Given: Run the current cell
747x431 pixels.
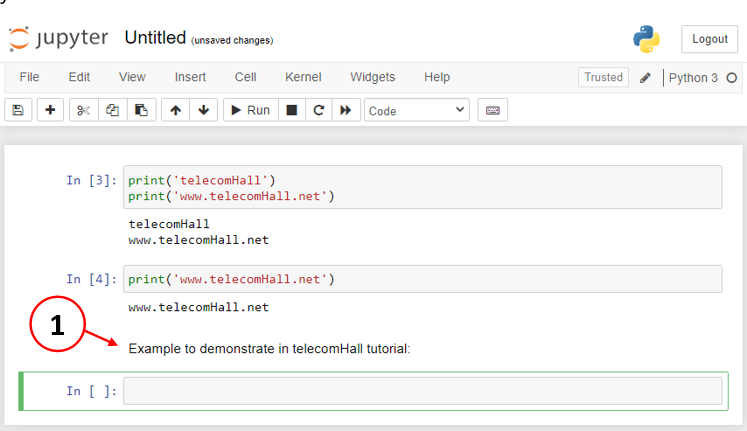Looking at the screenshot, I should coord(251,110).
